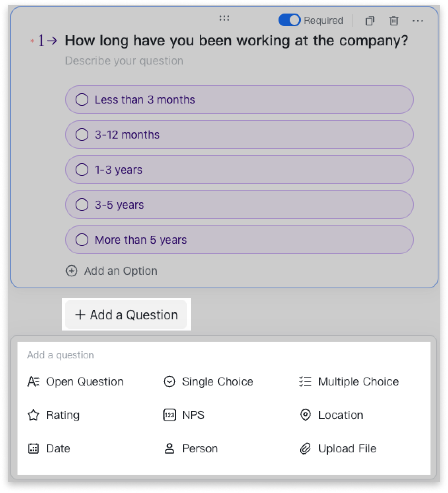Choose the 1-3 years radio option
Image resolution: width=448 pixels, height=493 pixels.
[x=240, y=170]
